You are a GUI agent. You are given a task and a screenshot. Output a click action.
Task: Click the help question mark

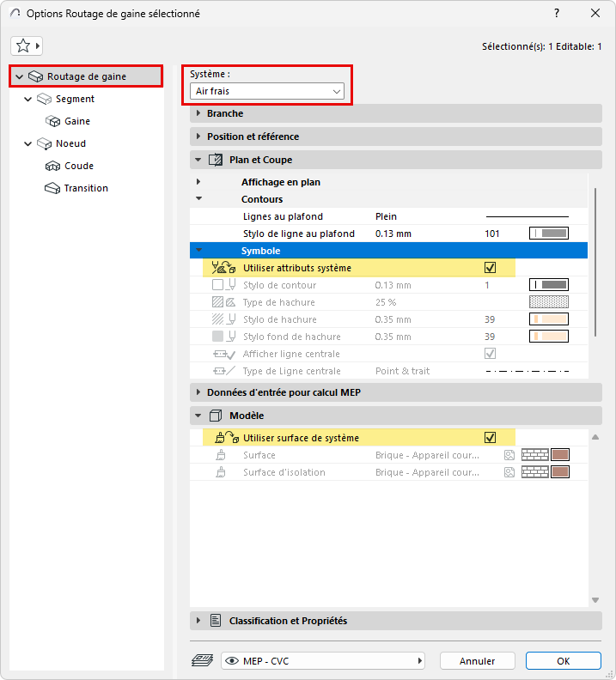[557, 13]
